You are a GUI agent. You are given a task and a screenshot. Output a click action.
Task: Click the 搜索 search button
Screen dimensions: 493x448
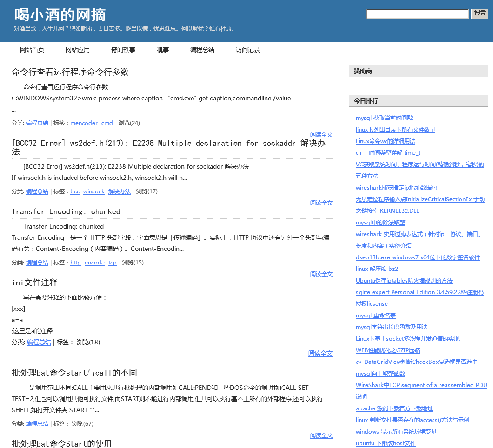click(x=480, y=13)
